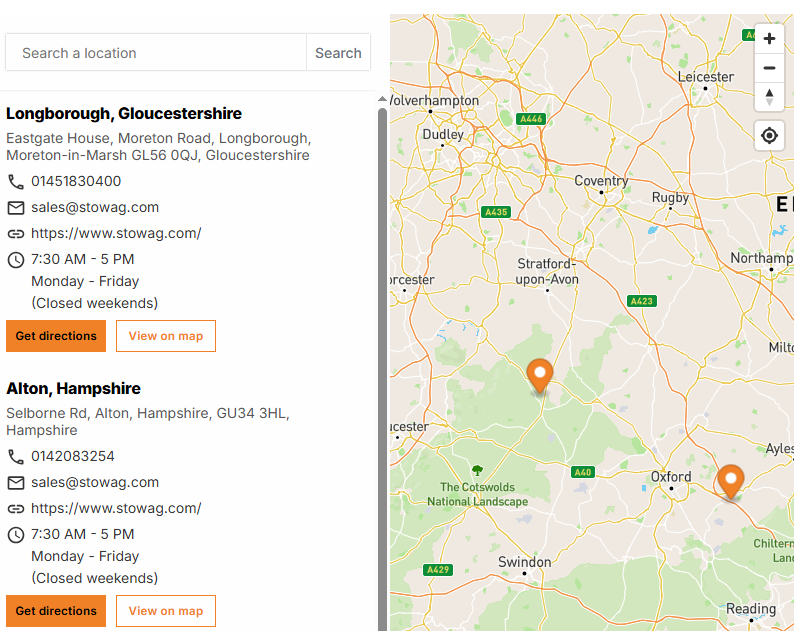Viewport: 799px width, 631px height.
Task: Click the map pin southeast of Oxford
Action: 731,481
